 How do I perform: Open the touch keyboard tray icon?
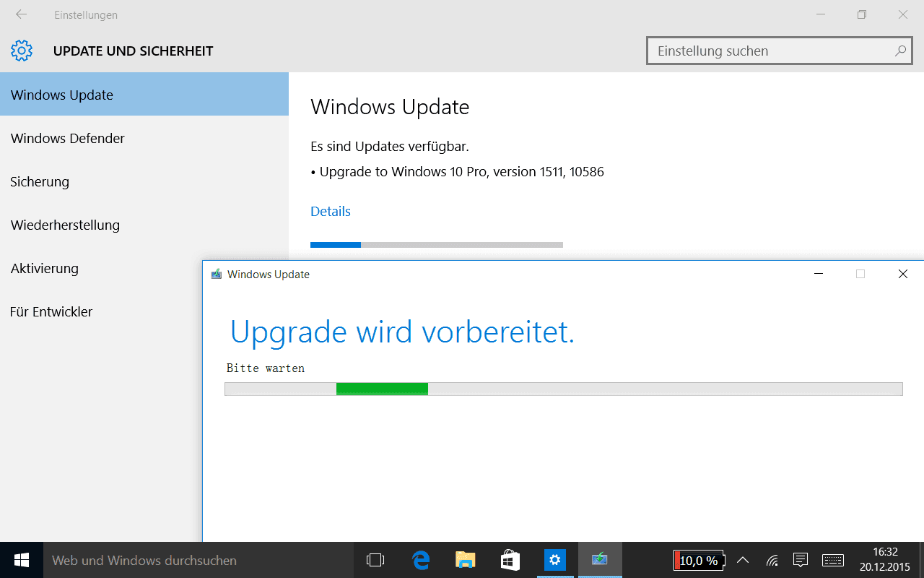click(833, 560)
